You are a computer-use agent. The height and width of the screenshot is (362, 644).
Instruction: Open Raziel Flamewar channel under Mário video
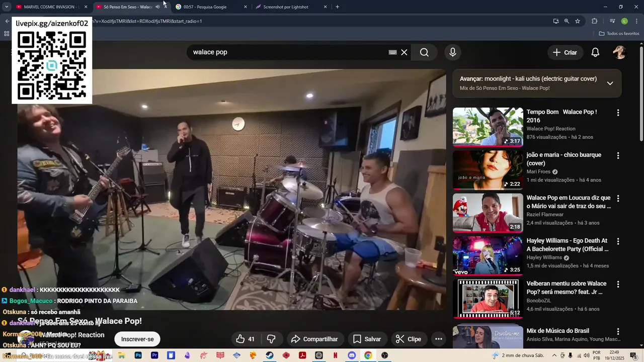pyautogui.click(x=545, y=215)
